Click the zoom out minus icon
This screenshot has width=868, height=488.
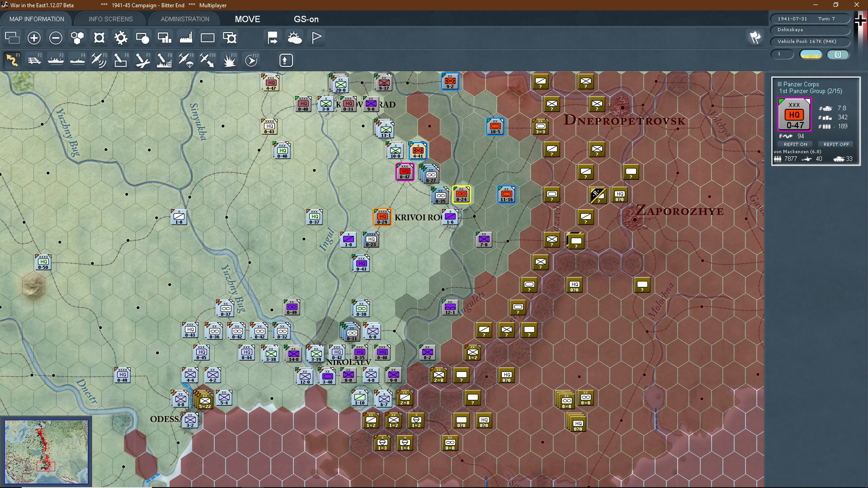point(56,38)
